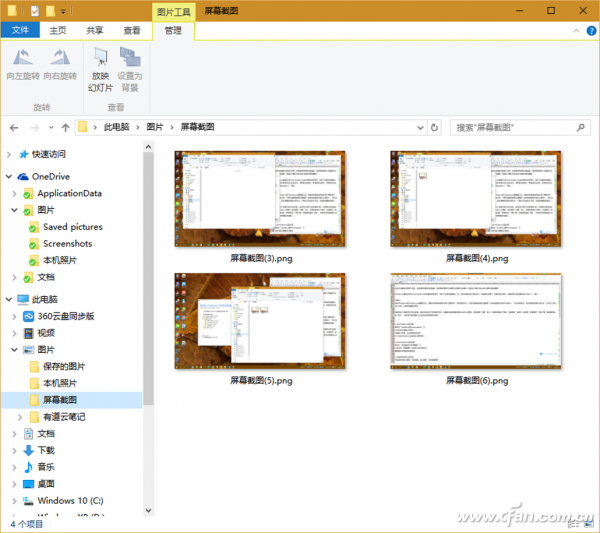
Task: Open the ribbon help button
Action: pos(591,31)
